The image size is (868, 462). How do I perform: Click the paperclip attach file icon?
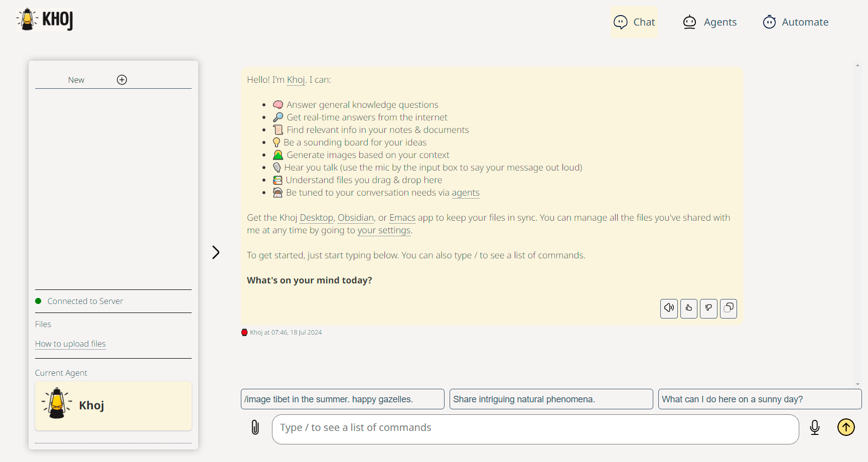point(255,427)
